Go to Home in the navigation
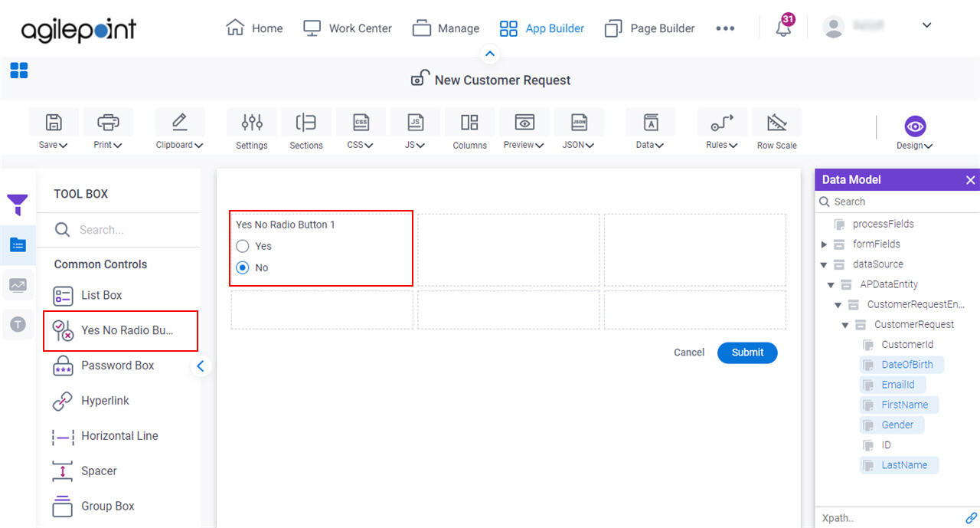980x528 pixels. (254, 28)
